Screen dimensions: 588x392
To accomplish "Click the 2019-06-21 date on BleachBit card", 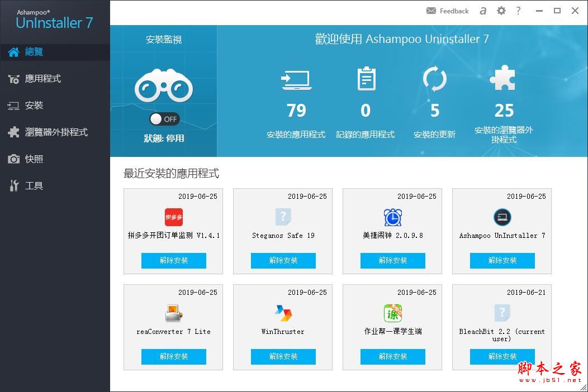I will [526, 292].
